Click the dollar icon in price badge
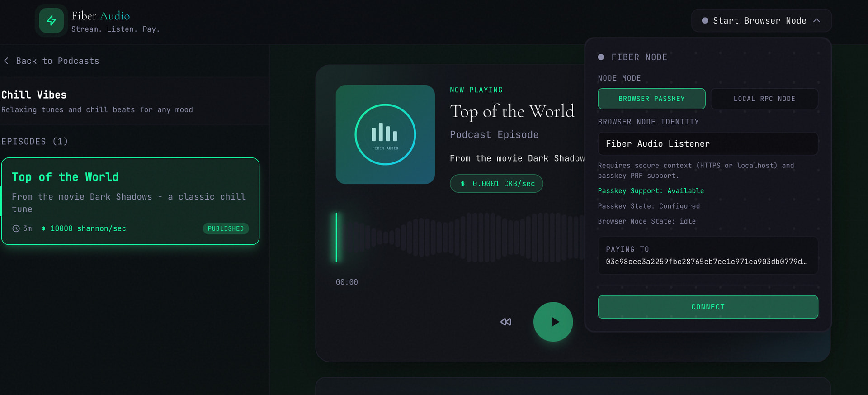This screenshot has height=395, width=868. [462, 184]
